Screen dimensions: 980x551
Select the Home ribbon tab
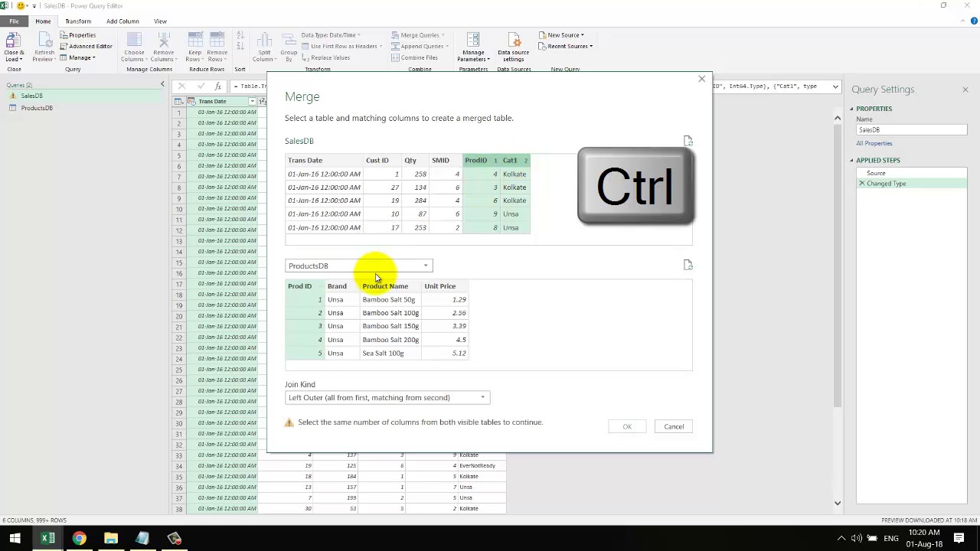(43, 21)
